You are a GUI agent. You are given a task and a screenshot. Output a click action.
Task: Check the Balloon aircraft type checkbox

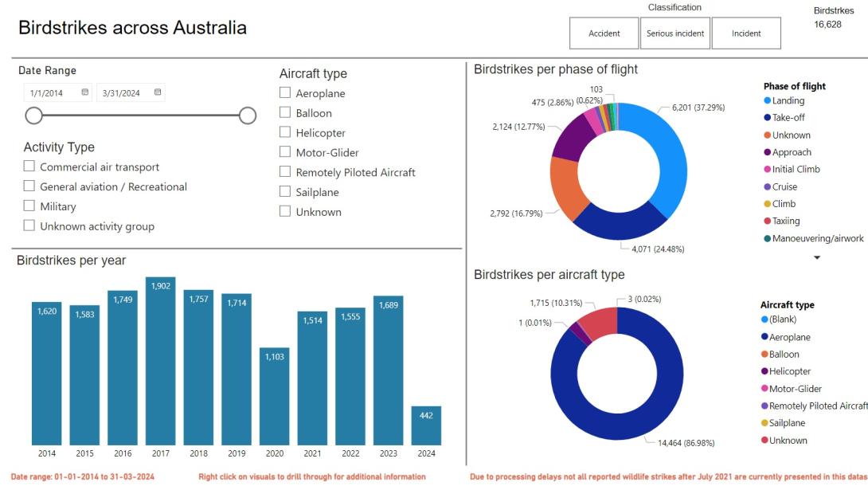click(284, 112)
